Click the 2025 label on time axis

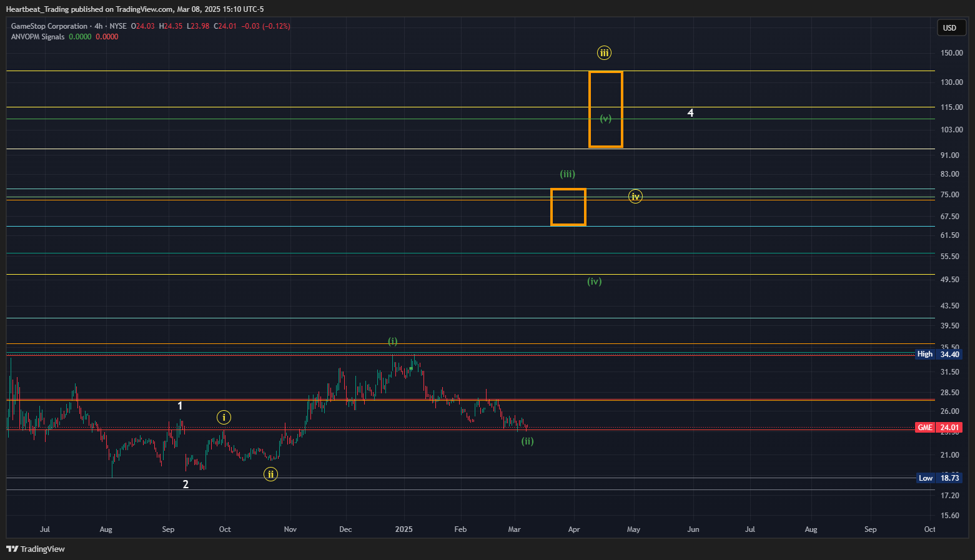click(x=404, y=529)
